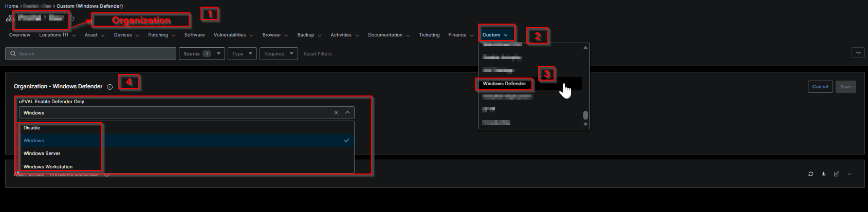Choose the highlighted Windows option in list
868x212 pixels.
[x=187, y=141]
